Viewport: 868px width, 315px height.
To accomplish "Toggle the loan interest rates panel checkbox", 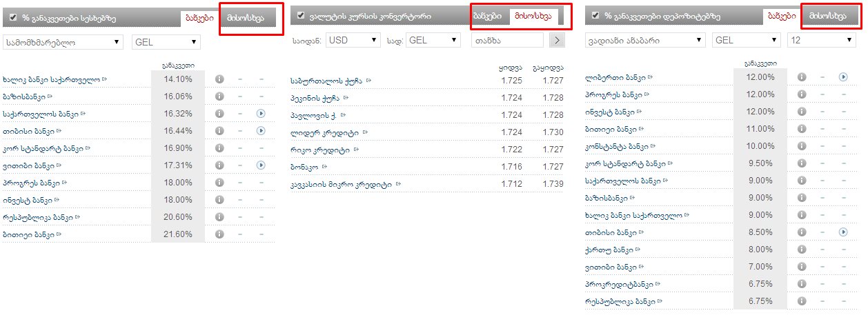I will click(x=13, y=17).
